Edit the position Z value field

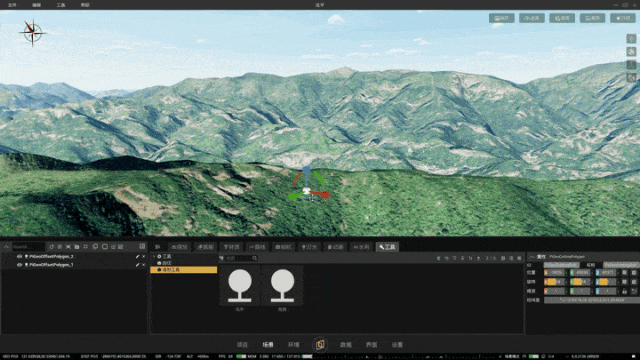tap(606, 273)
